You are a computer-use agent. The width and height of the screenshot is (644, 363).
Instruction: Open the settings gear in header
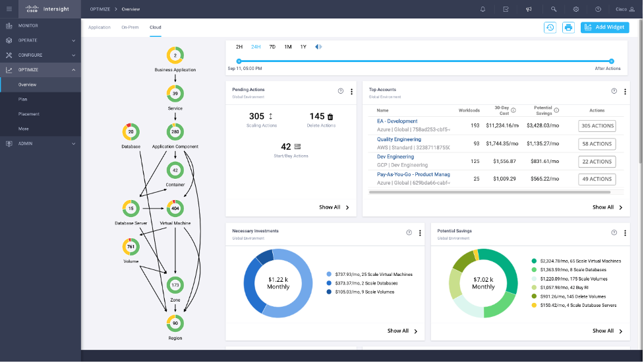pos(576,9)
